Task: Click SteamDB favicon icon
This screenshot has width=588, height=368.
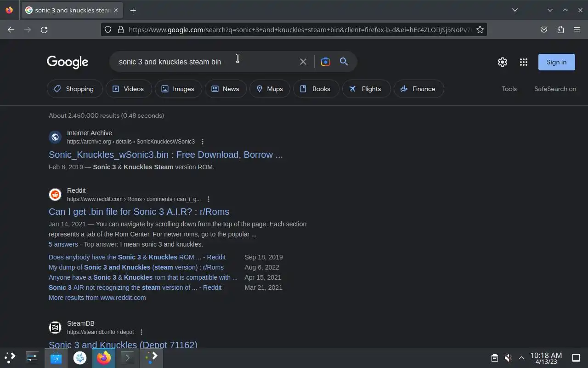Action: pos(55,328)
